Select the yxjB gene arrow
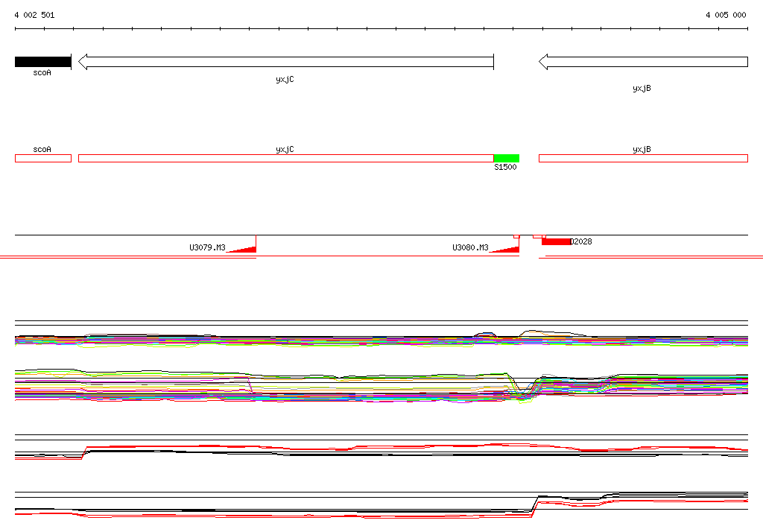763x532 pixels. coord(643,62)
